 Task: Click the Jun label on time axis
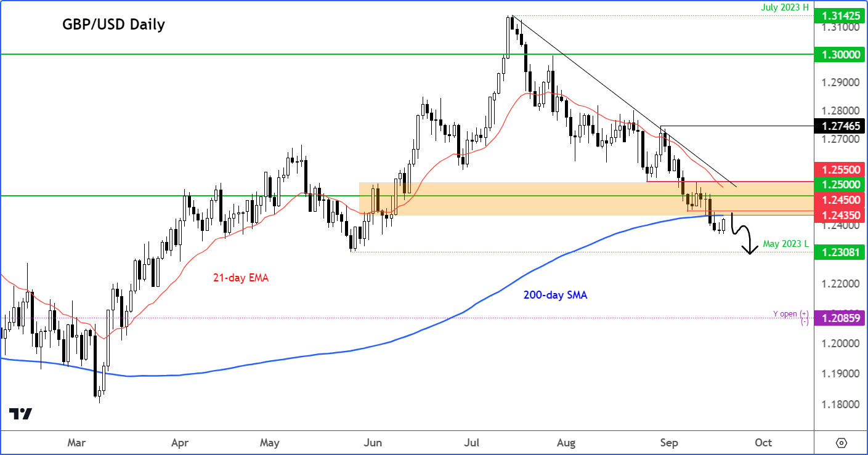click(x=373, y=442)
